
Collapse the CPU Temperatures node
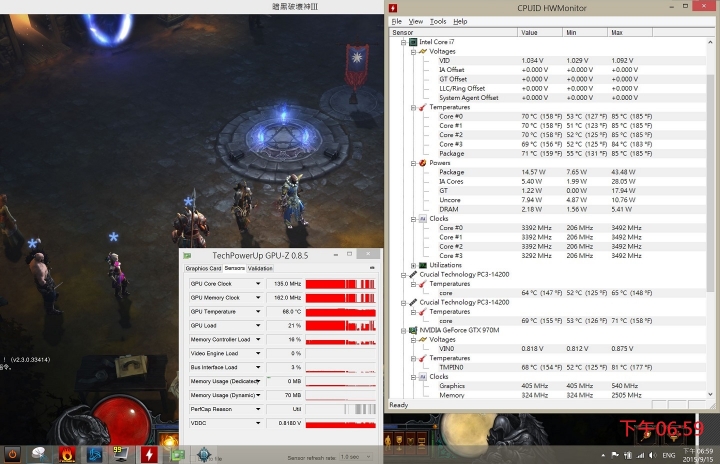coord(413,108)
